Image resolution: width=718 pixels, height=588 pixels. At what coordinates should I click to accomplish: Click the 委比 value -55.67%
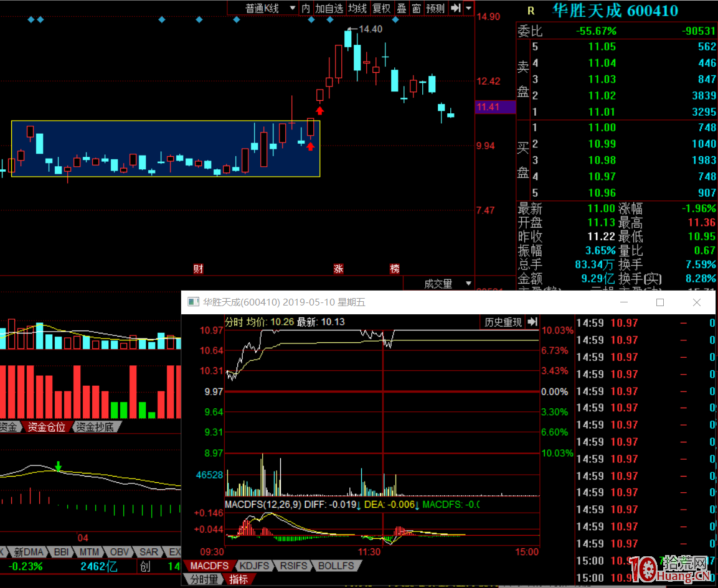point(596,31)
